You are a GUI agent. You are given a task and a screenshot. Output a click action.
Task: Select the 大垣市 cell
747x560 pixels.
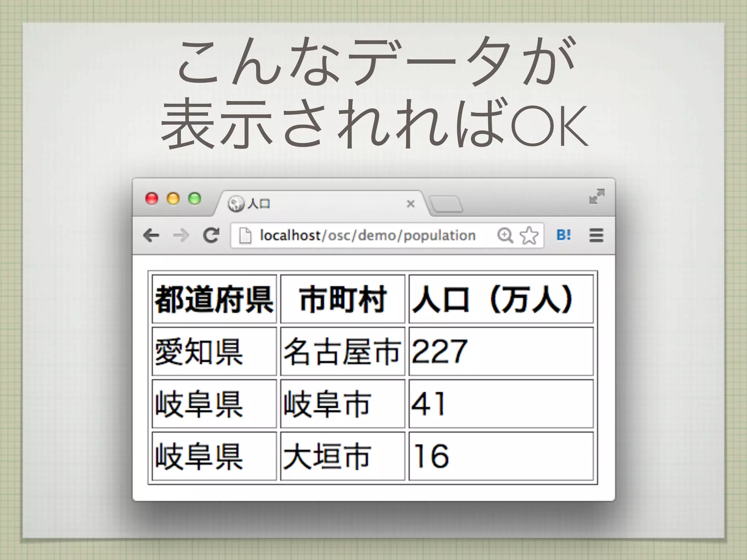(343, 456)
